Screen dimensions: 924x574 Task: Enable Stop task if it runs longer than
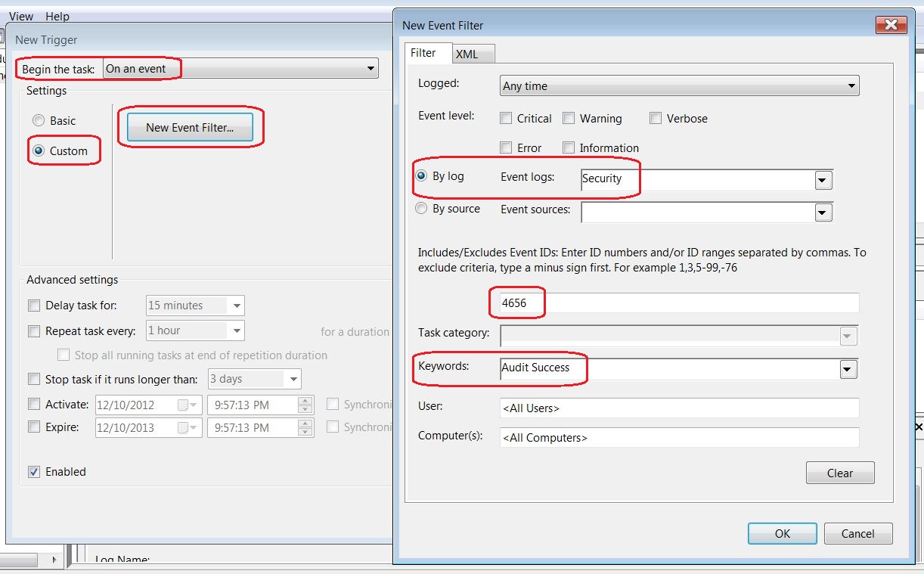[x=34, y=379]
